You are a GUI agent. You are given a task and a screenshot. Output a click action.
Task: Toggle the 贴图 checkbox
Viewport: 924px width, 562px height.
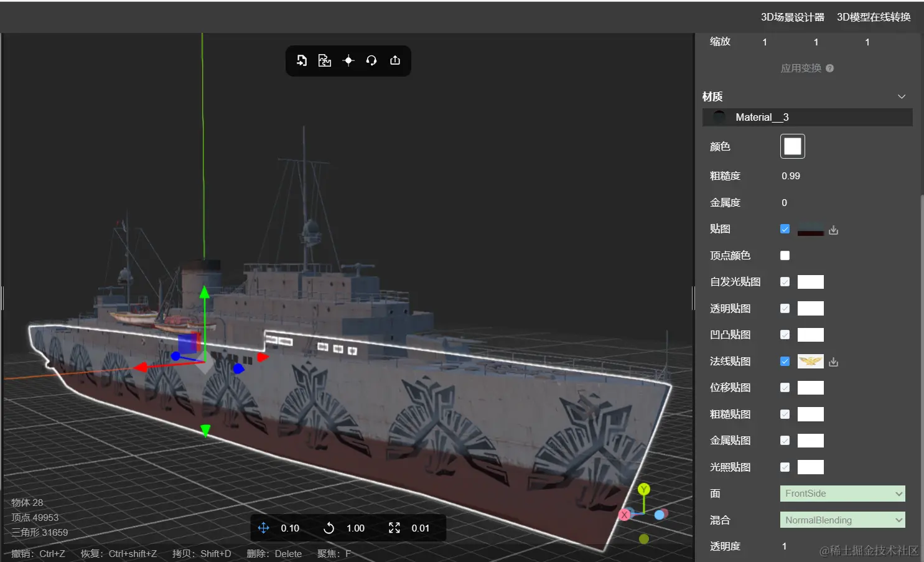(785, 229)
